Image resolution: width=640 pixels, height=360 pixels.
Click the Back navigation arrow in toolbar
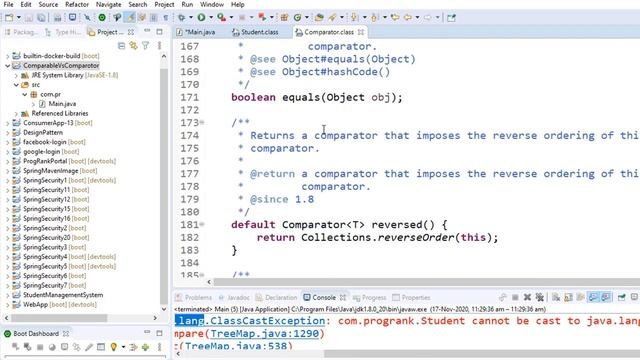point(407,18)
